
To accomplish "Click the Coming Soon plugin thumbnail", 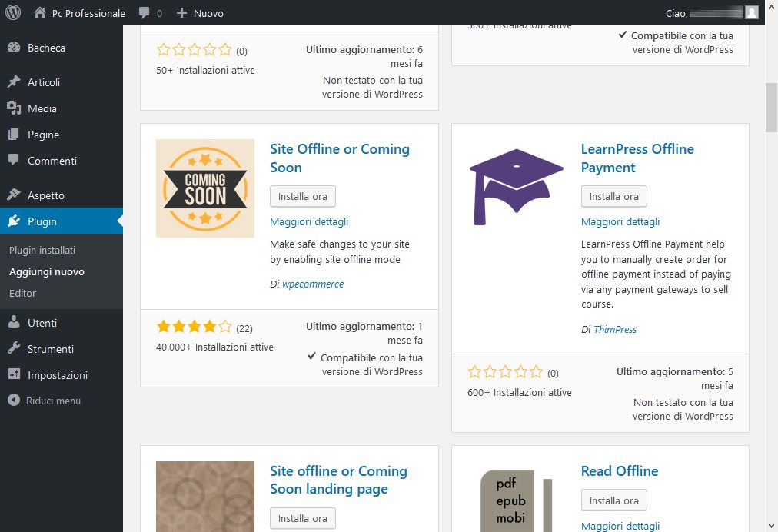I will 204,188.
